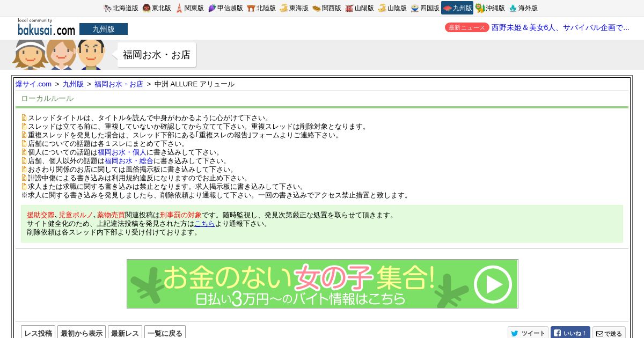Viewport: 644px width, 338px height.
Task: Go to 九州版 breadcrumb link
Action: click(73, 84)
